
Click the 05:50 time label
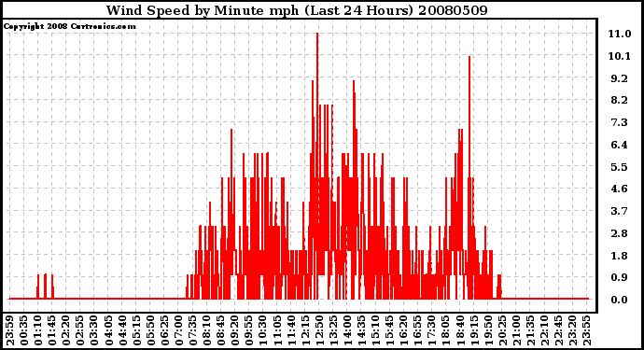coord(150,330)
